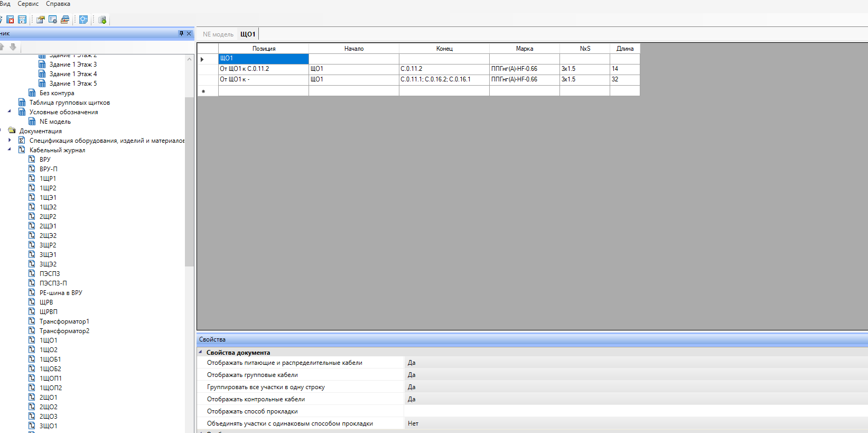This screenshot has width=868, height=433.
Task: Click the icon next to Здание 1 Этаж 3
Action: click(42, 65)
